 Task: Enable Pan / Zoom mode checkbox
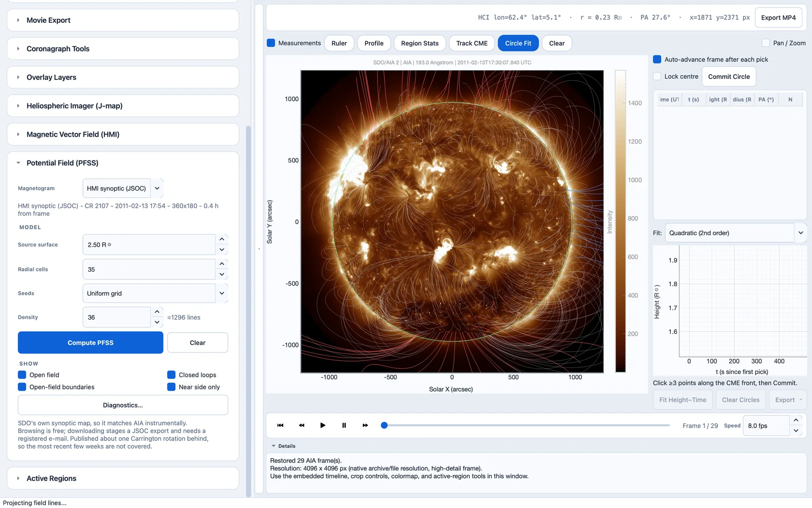(766, 43)
